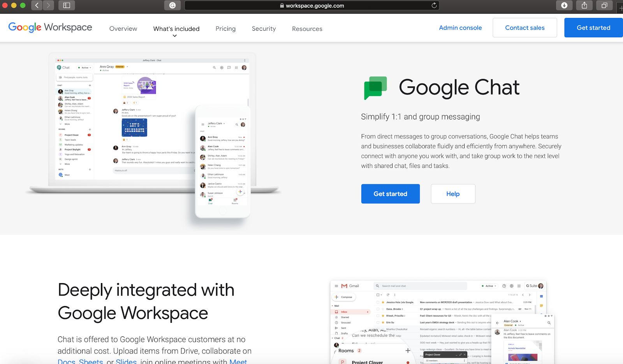Go to the Pricing page
Screen dimensions: 623x364
pyautogui.click(x=225, y=29)
